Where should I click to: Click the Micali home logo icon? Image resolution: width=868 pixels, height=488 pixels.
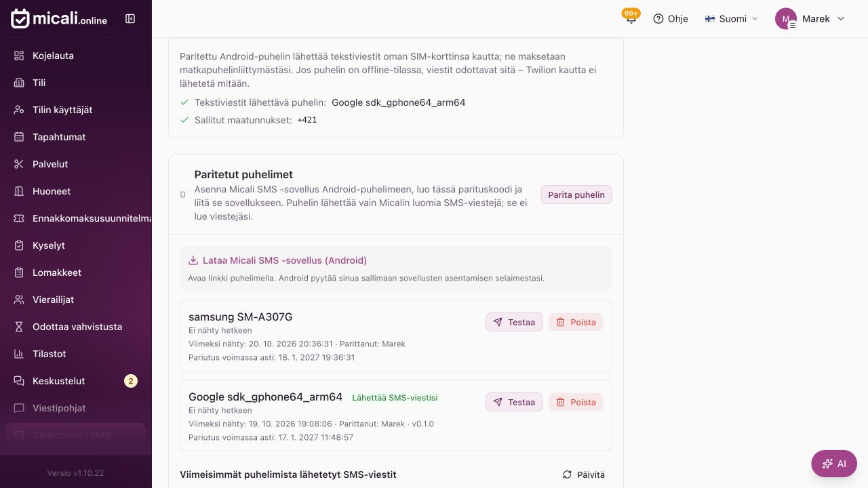(x=20, y=19)
